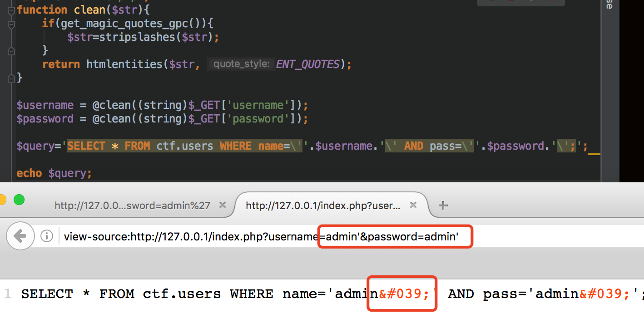Close the active index.php?user... tab
Image resolution: width=644 pixels, height=313 pixels.
pyautogui.click(x=413, y=205)
